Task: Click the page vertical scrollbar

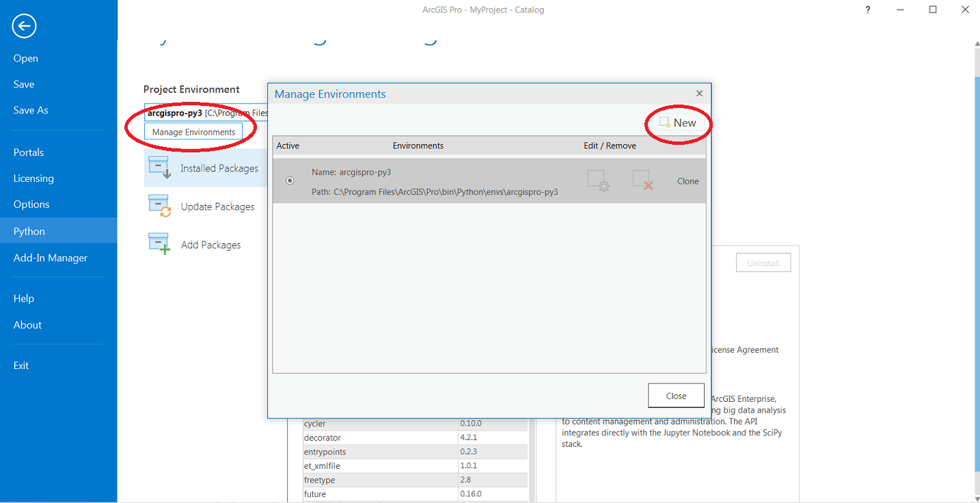Action: click(x=976, y=273)
